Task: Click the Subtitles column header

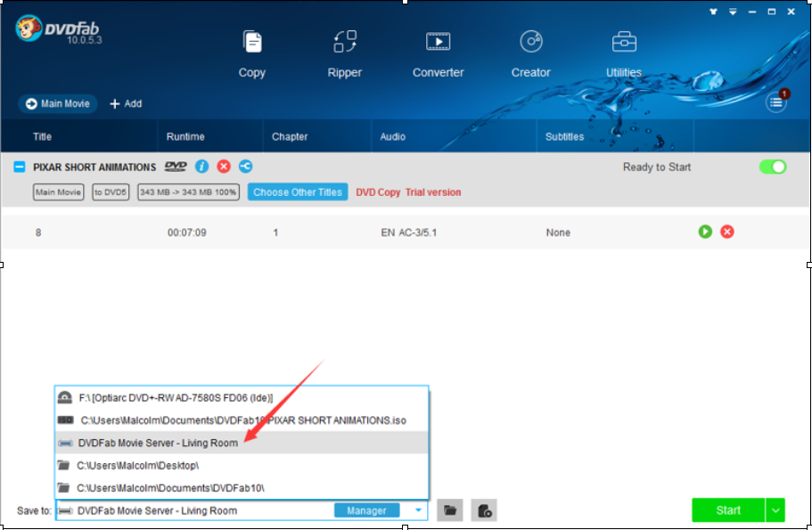Action: (564, 136)
